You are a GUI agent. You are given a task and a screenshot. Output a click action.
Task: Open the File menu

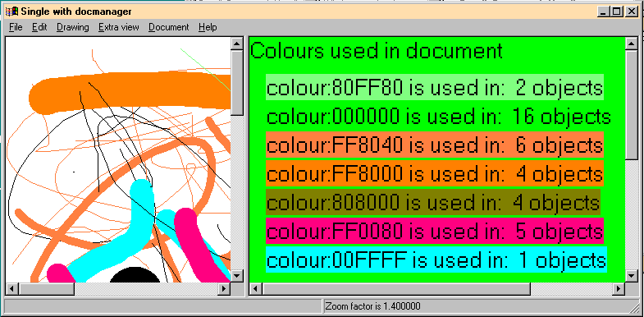click(x=16, y=28)
